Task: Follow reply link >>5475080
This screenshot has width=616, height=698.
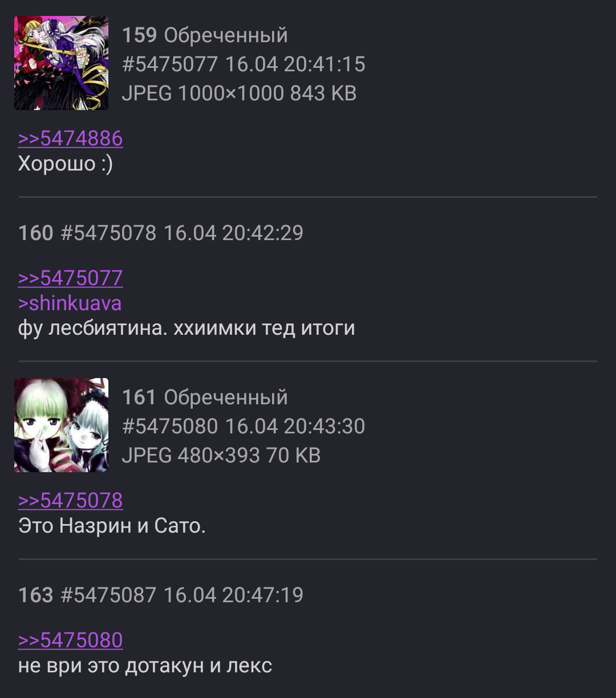Action: pos(70,640)
